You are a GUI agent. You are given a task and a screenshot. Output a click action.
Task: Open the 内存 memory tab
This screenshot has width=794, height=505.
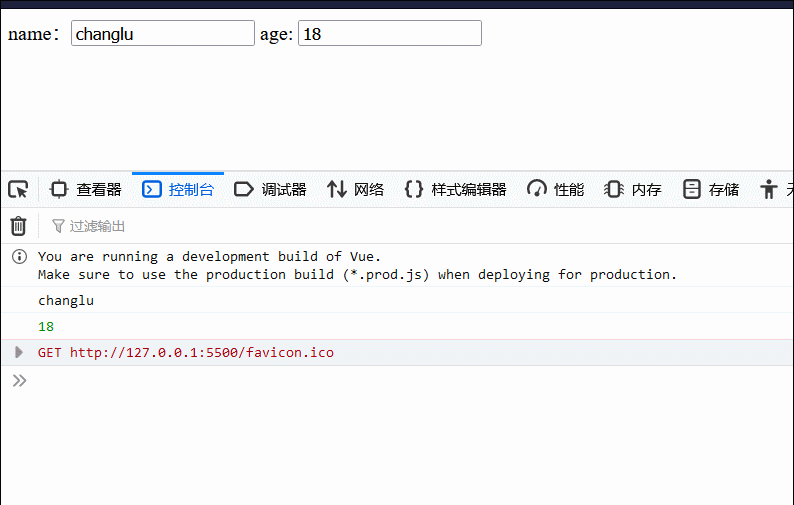(632, 189)
